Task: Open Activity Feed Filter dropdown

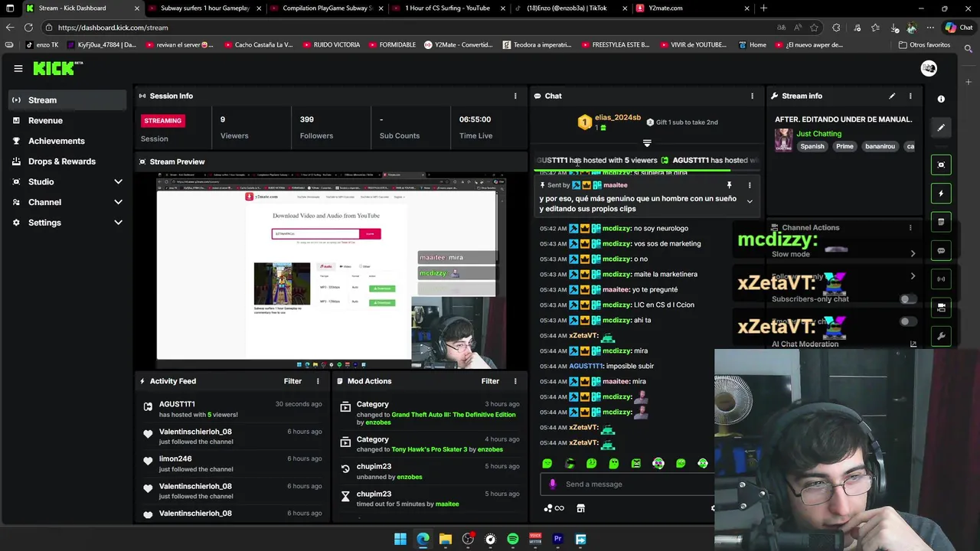Action: point(292,381)
